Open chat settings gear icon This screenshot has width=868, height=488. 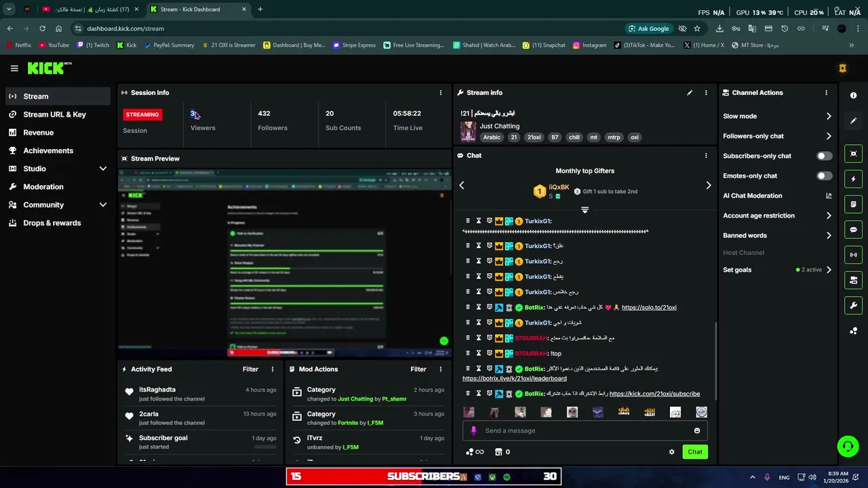pyautogui.click(x=672, y=452)
